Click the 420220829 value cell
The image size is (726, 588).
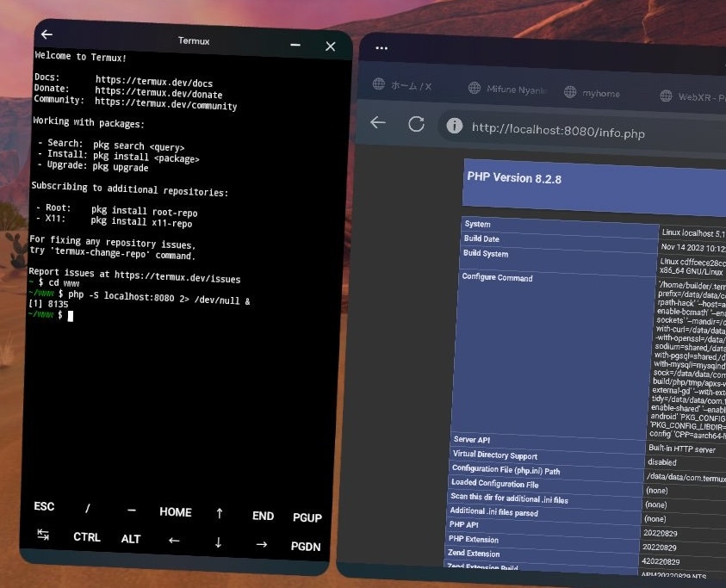pyautogui.click(x=661, y=561)
